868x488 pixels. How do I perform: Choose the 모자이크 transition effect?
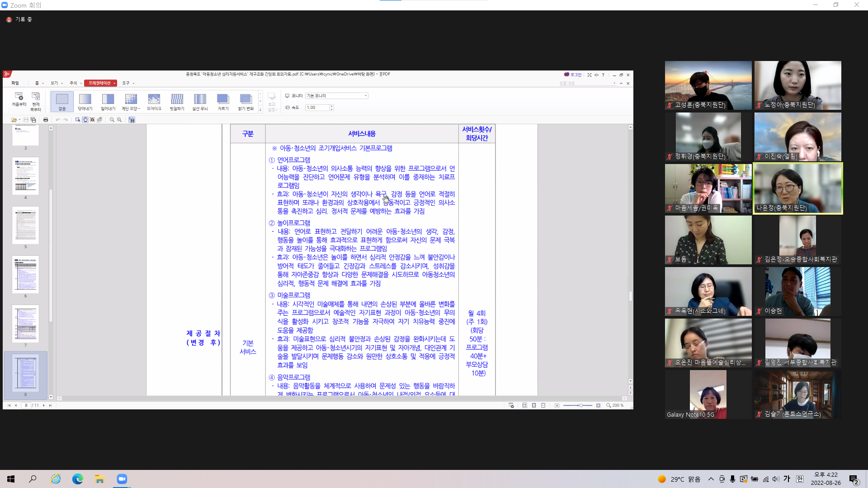[x=154, y=102]
